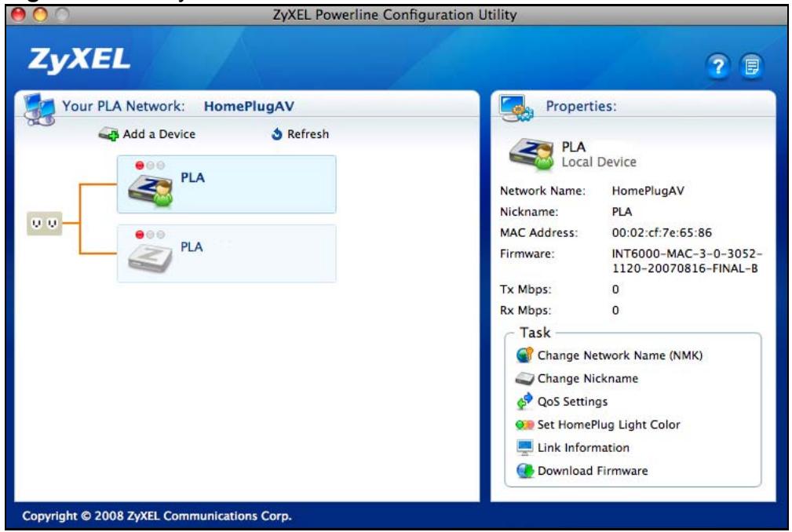
Task: Click the Local Device label
Action: click(x=599, y=162)
